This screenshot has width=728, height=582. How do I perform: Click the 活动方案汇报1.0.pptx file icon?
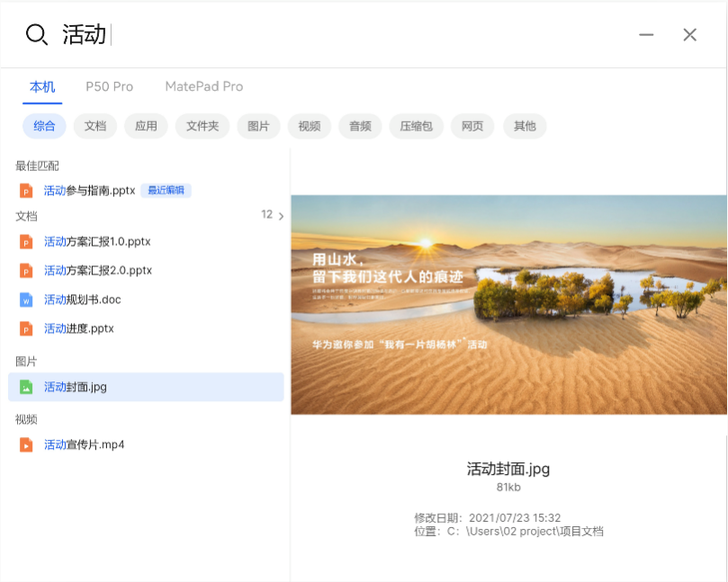26,242
